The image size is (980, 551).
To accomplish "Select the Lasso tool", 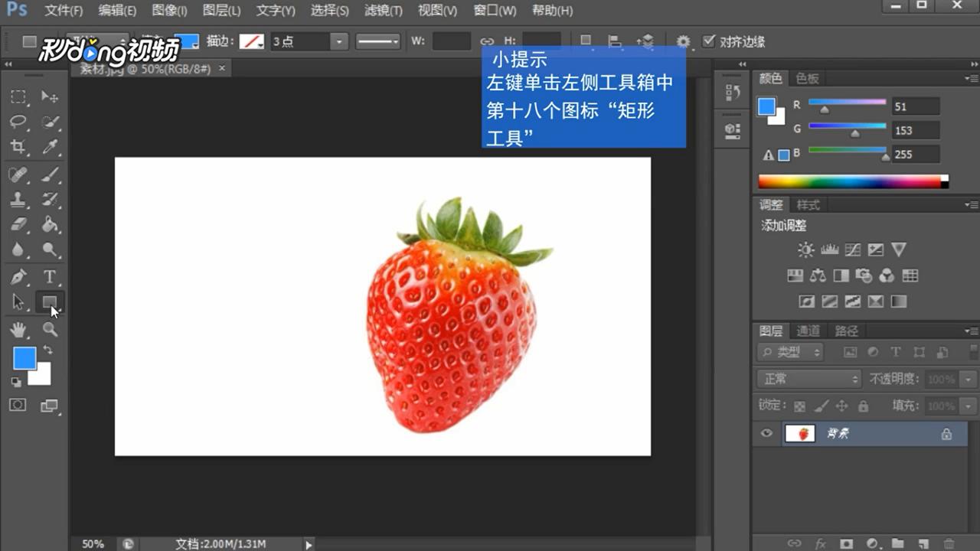I will (18, 122).
